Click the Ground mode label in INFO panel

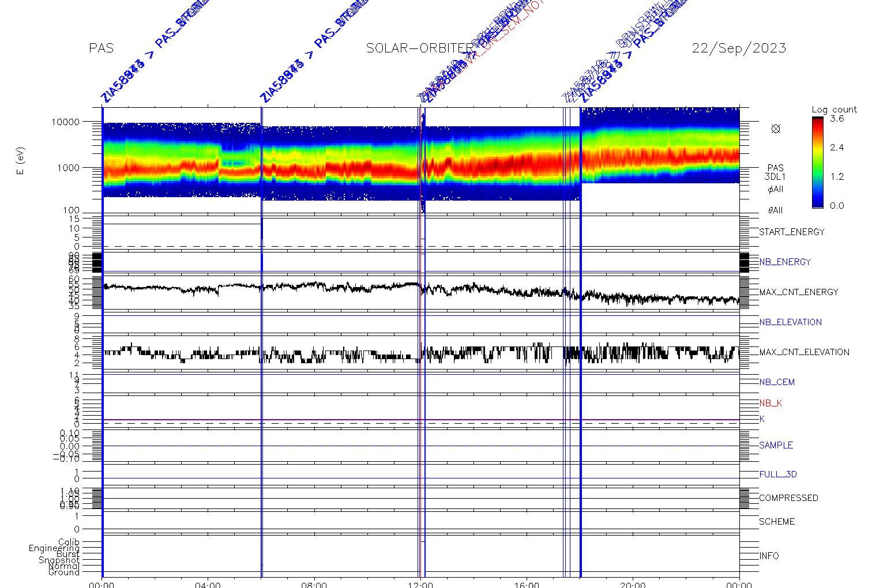coord(64,572)
